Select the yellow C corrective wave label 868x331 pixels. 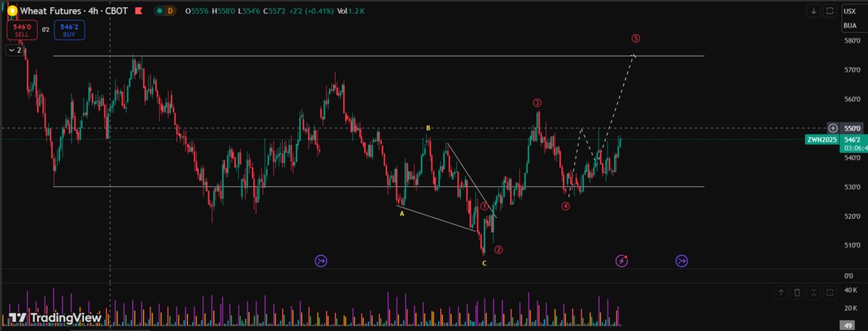pyautogui.click(x=485, y=263)
